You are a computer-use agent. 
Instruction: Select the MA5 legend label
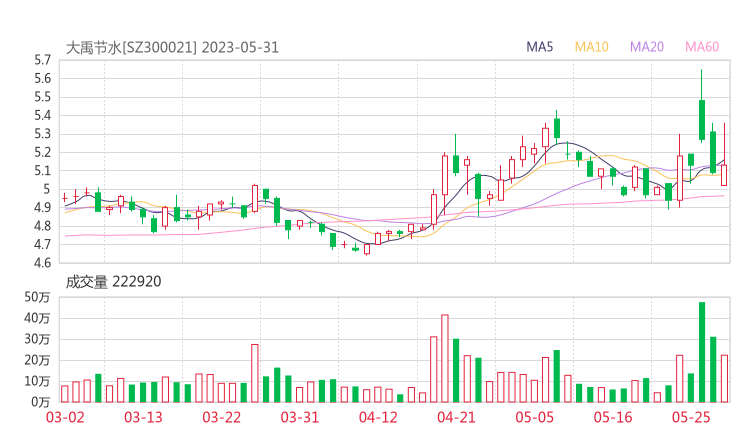(x=539, y=47)
